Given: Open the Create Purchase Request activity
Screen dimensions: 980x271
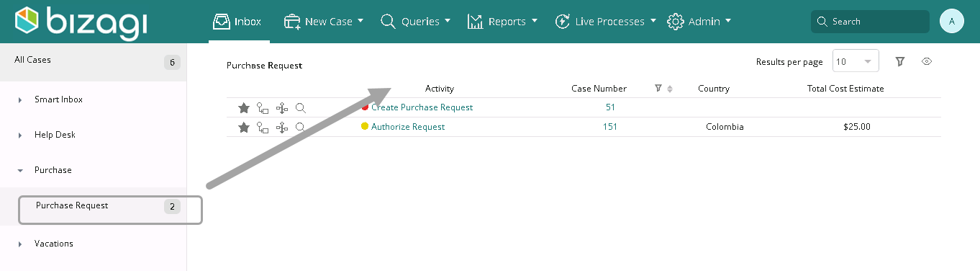Looking at the screenshot, I should (422, 107).
